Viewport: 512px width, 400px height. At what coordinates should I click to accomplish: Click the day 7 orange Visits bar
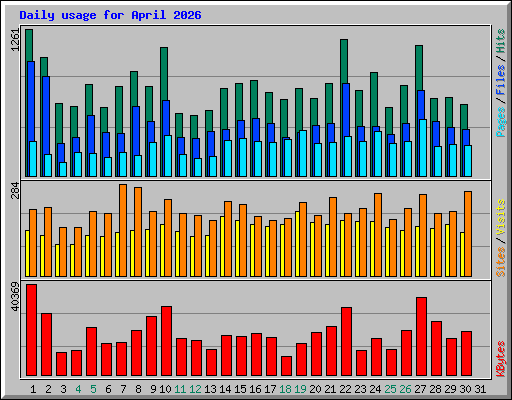coord(123,230)
